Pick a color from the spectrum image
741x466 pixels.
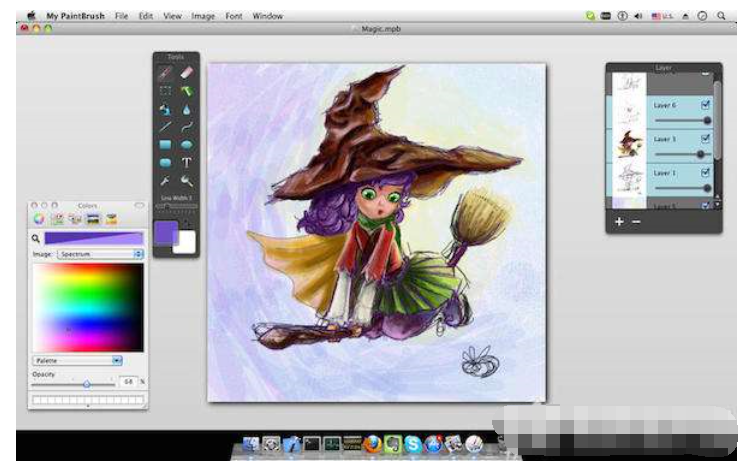pyautogui.click(x=88, y=308)
